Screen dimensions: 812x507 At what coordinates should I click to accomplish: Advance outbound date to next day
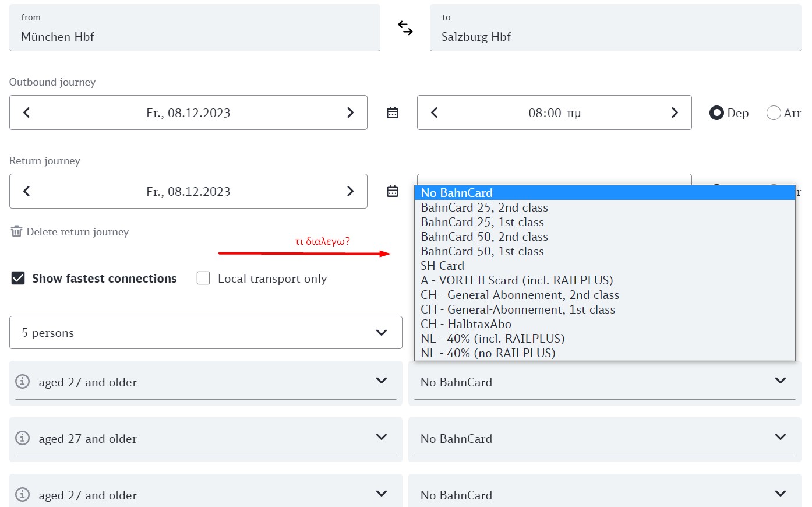[350, 112]
